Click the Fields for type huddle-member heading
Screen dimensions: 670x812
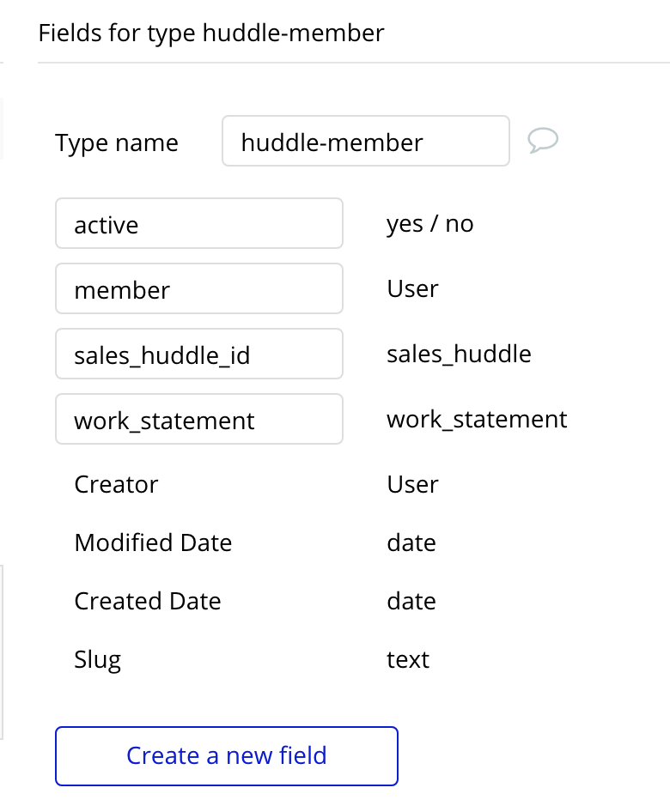(211, 33)
